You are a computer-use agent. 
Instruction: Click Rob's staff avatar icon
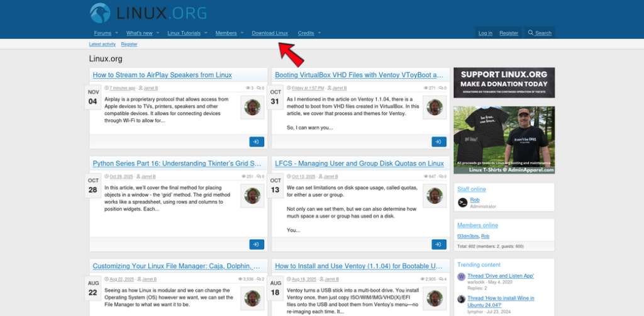(x=462, y=203)
